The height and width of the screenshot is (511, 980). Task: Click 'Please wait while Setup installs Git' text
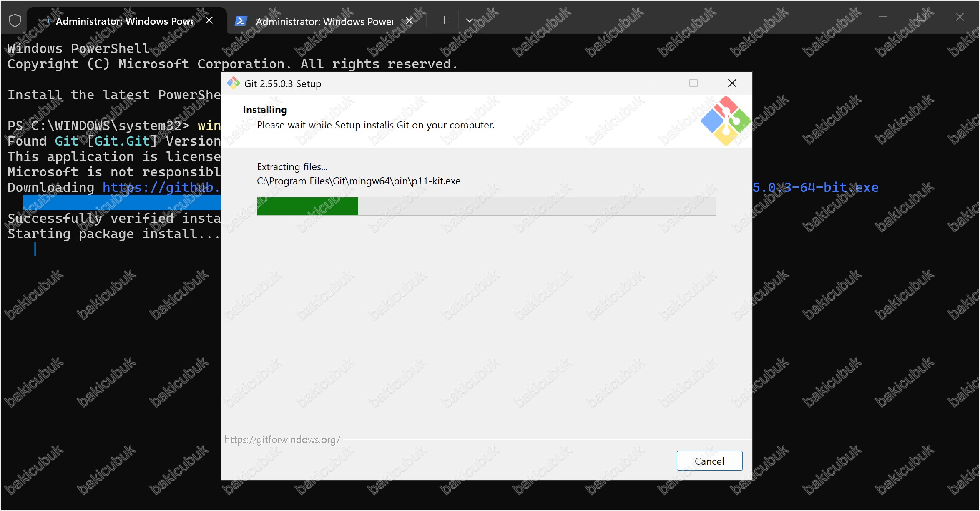(x=375, y=125)
